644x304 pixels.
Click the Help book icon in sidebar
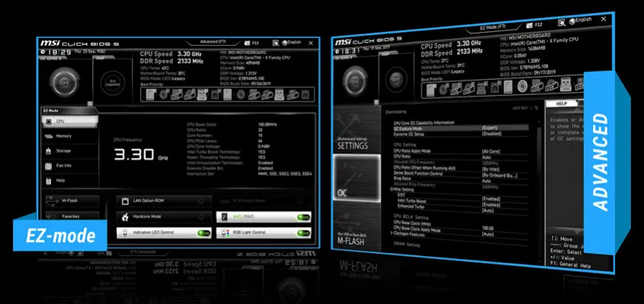click(x=49, y=181)
